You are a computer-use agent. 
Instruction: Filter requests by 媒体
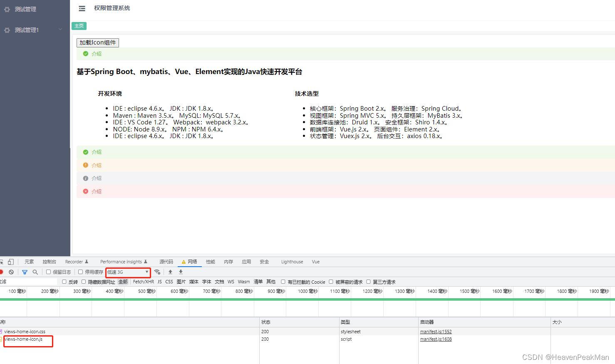tap(194, 282)
